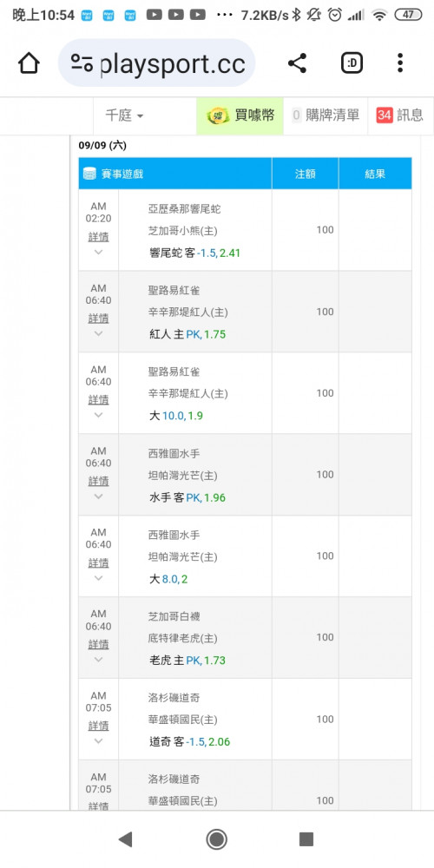Open the 訊息 messages tab
Screen dimensions: 434x868
400,115
